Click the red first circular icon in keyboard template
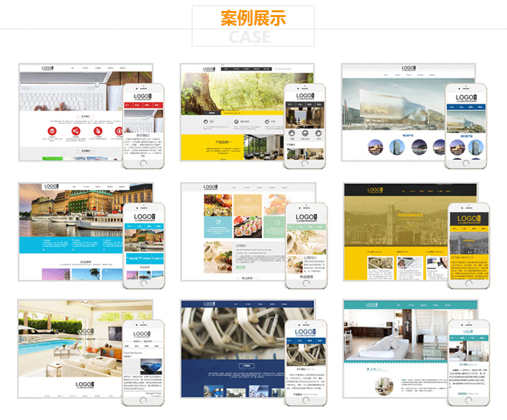 [52, 131]
